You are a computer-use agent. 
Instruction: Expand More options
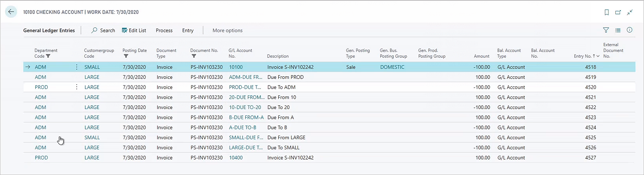click(x=227, y=30)
